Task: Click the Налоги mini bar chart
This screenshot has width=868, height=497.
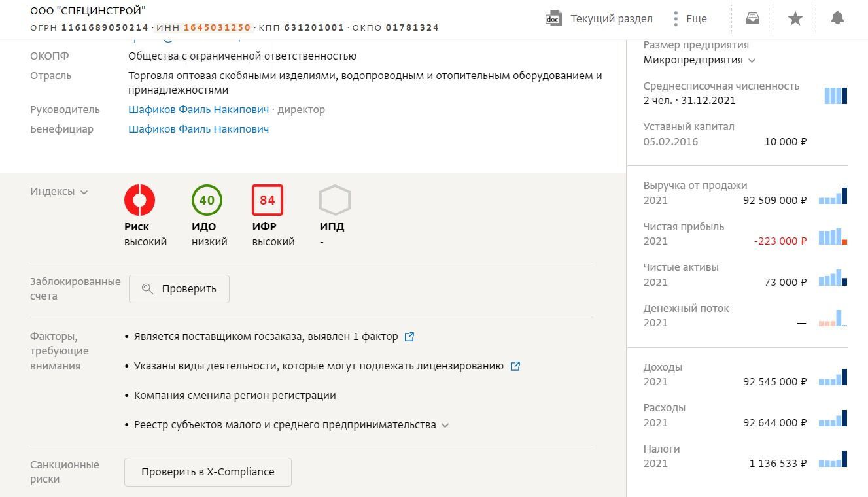Action: click(833, 458)
